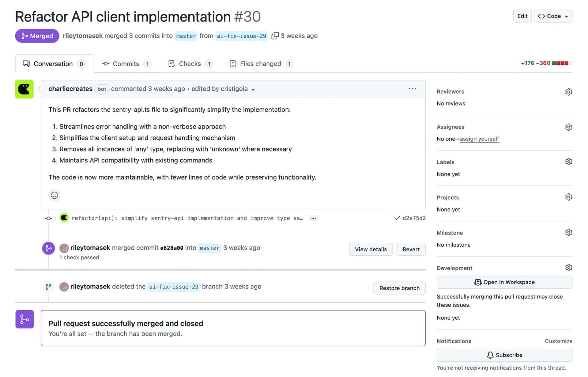Click the charliecreates bot avatar
The width and height of the screenshot is (588, 377).
pos(24,89)
